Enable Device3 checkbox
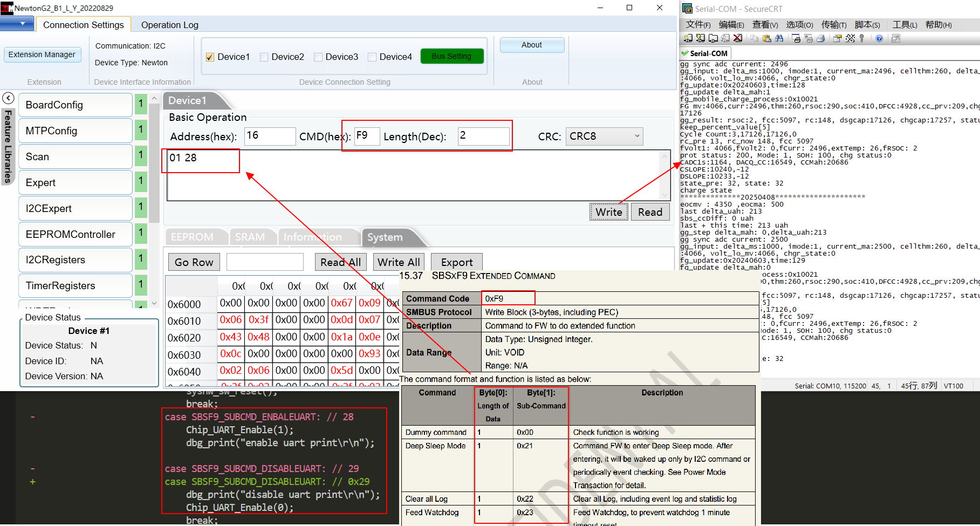The image size is (980, 526). click(x=318, y=57)
